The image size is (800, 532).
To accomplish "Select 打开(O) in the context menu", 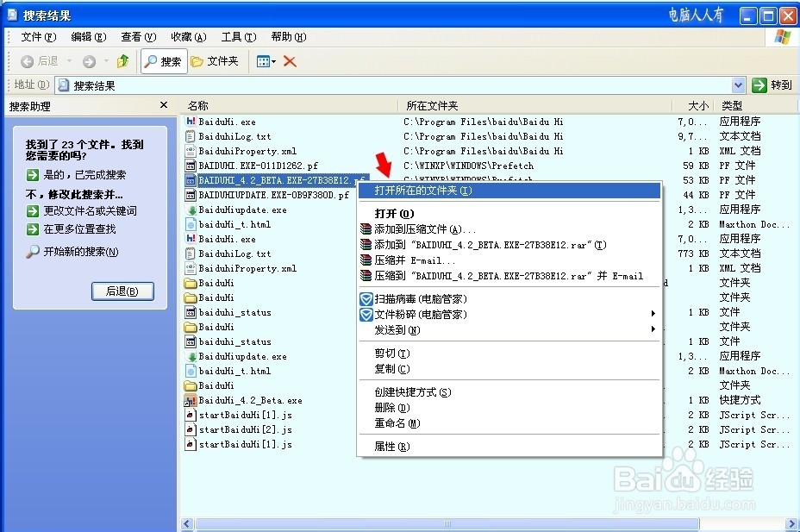I will (509, 213).
